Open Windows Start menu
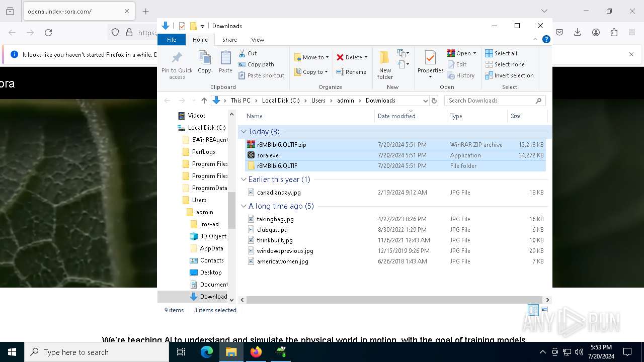The height and width of the screenshot is (362, 644). 12,352
